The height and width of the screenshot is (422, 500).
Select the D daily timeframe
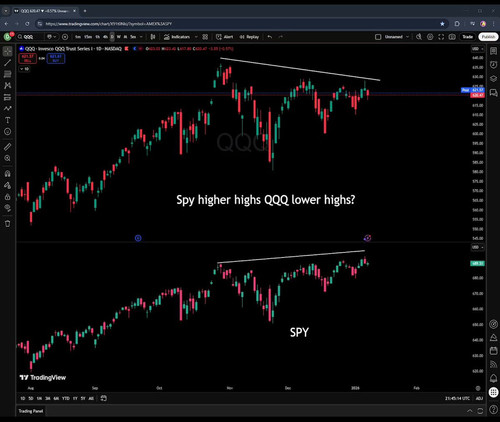point(112,37)
